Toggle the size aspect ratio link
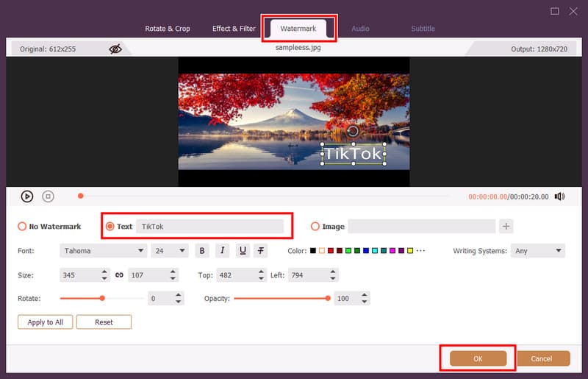Image resolution: width=588 pixels, height=379 pixels. click(119, 275)
